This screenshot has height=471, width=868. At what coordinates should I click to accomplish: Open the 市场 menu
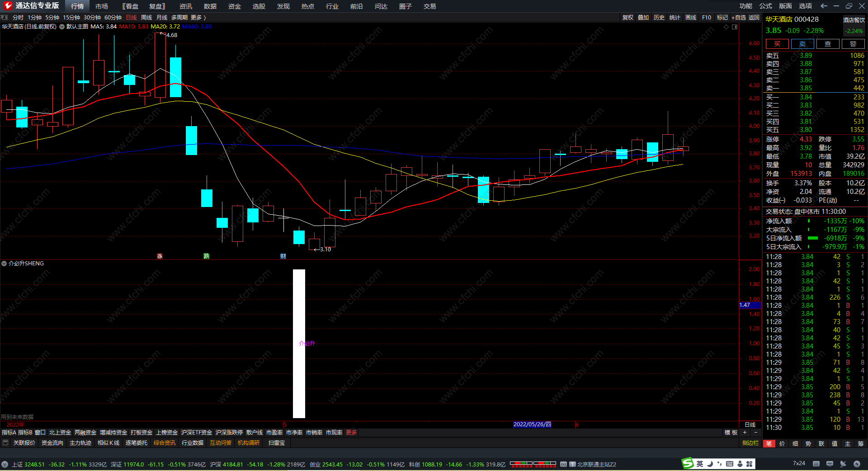tap(102, 6)
